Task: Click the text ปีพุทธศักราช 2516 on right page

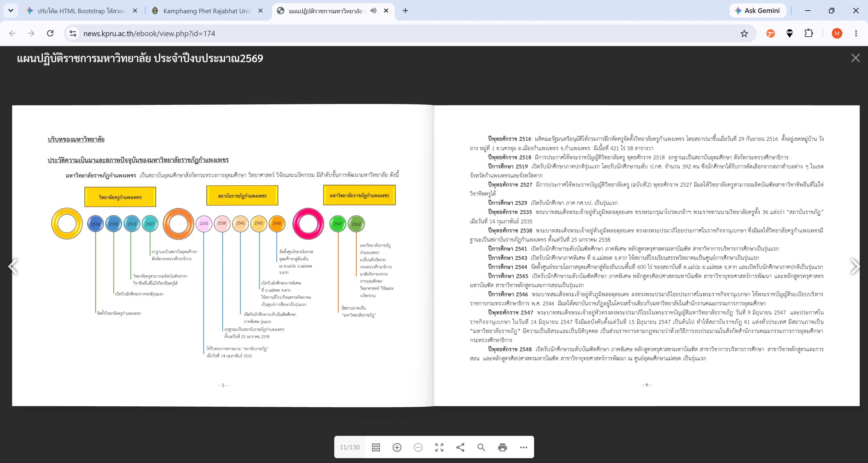Action: coord(509,139)
